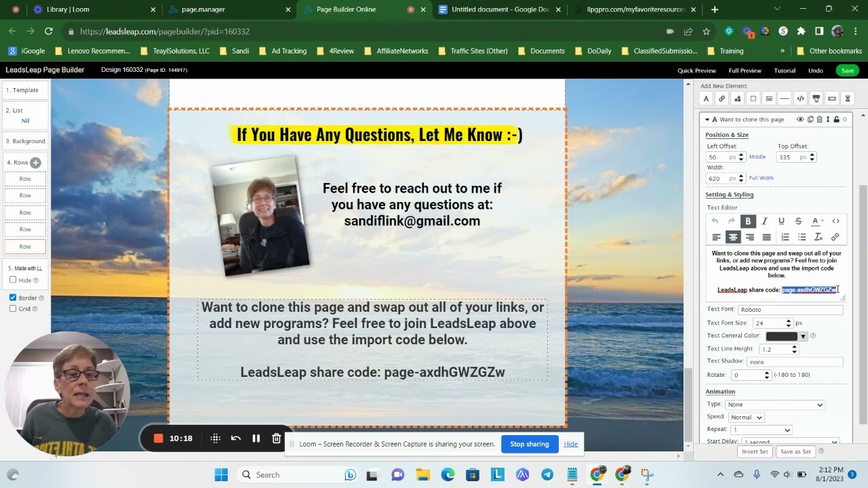Enable the Grid checkbox

13,308
